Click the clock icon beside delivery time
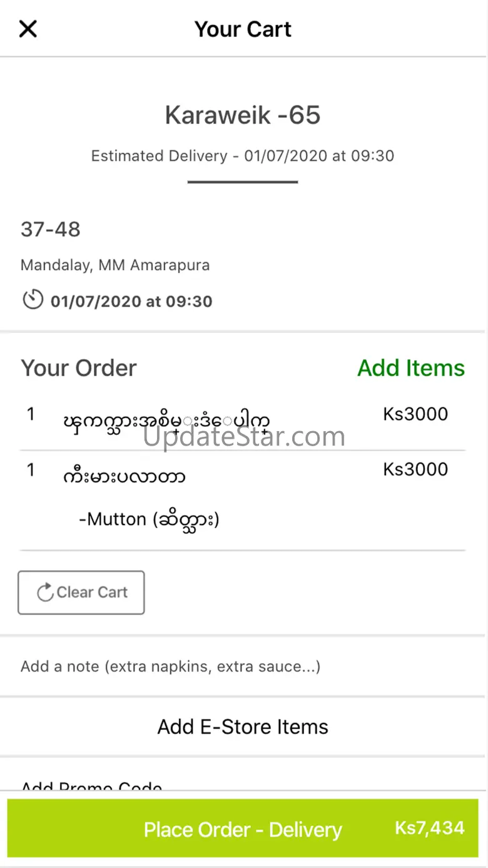488x868 pixels. (33, 300)
